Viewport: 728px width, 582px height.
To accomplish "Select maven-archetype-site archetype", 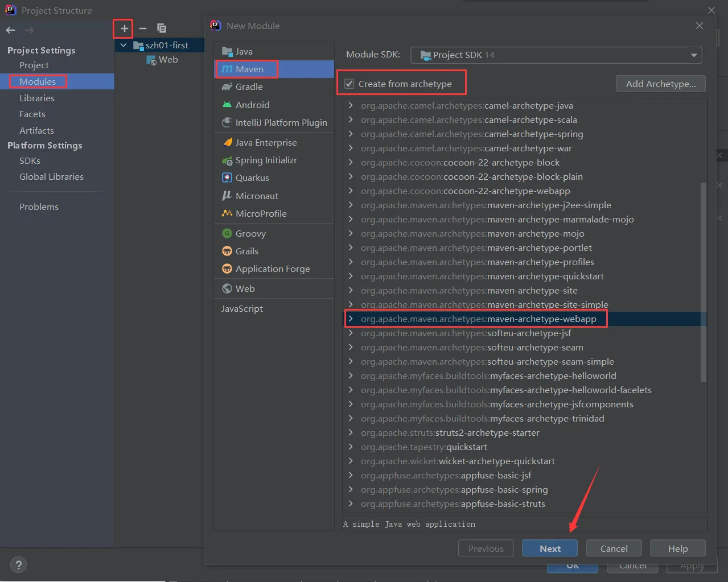I will pyautogui.click(x=469, y=290).
